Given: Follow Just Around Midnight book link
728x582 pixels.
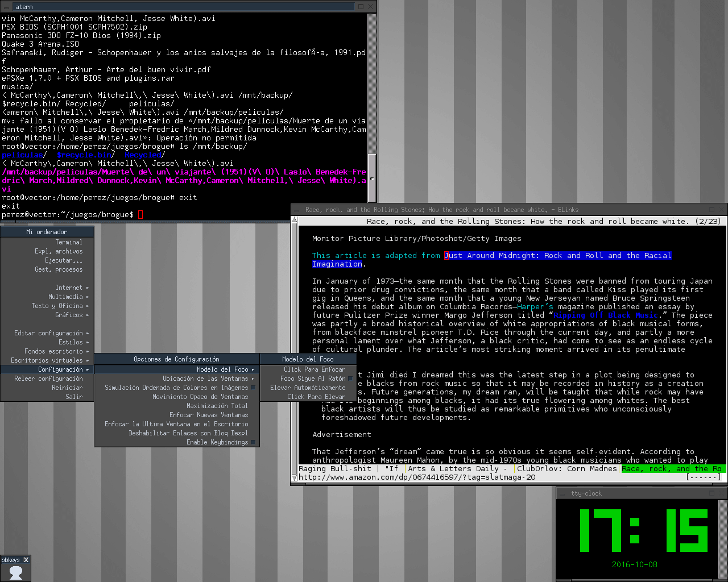Looking at the screenshot, I should 558,256.
